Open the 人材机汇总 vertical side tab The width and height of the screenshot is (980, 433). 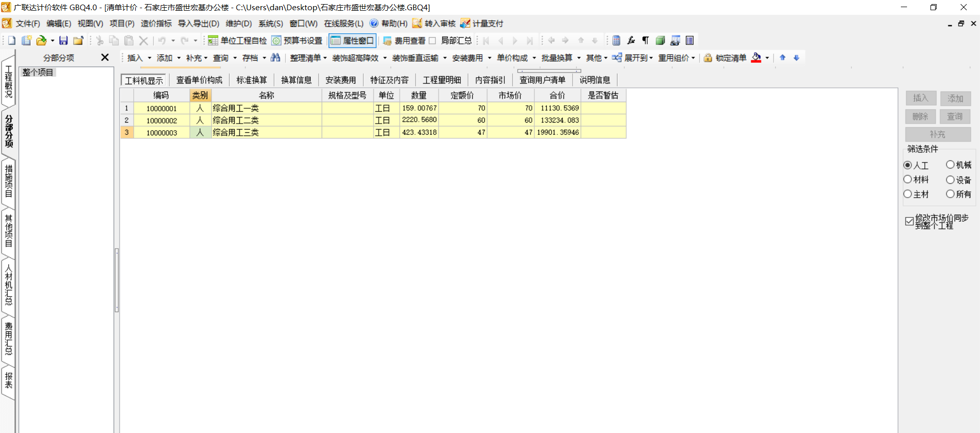pos(9,284)
